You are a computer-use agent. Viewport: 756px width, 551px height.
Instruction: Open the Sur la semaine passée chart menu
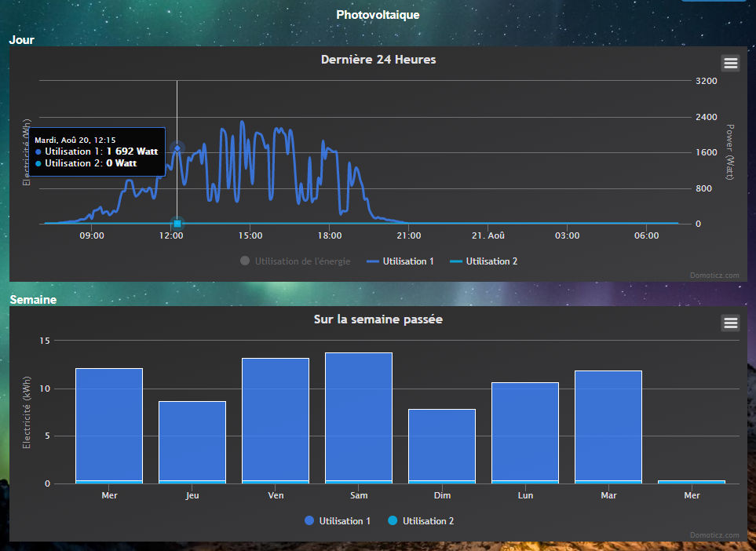tap(730, 323)
